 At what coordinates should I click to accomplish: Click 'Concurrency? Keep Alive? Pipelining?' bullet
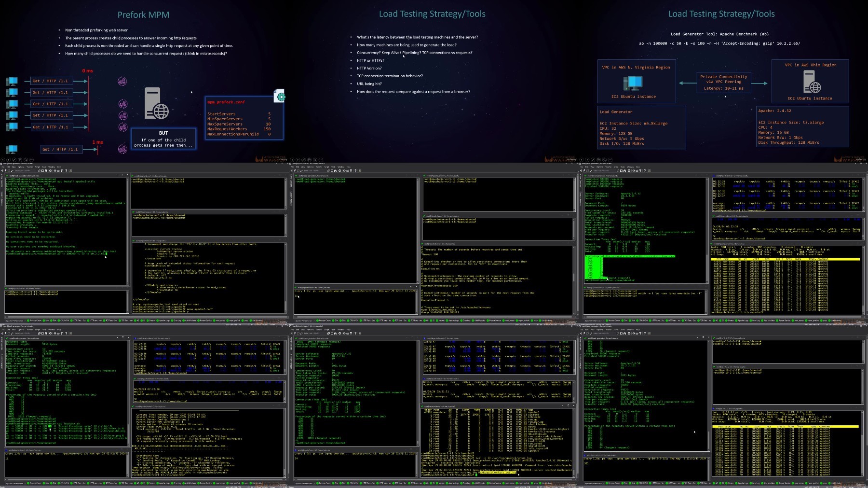414,53
